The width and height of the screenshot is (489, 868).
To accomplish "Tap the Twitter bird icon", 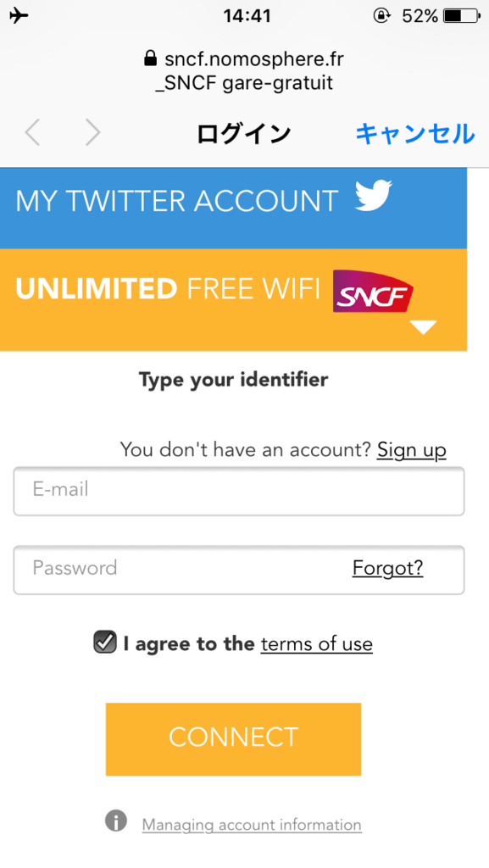I will pos(374,196).
